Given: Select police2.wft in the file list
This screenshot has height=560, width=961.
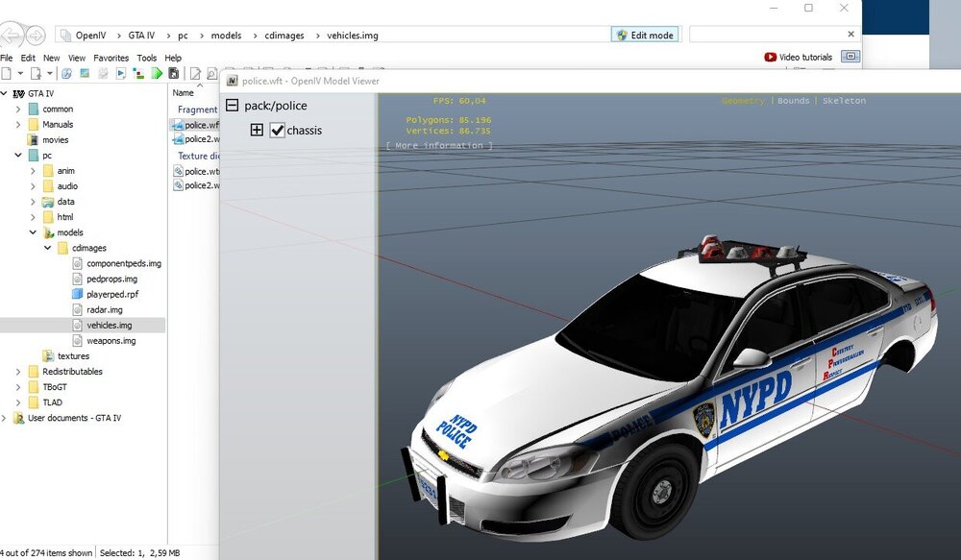Looking at the screenshot, I should pos(197,140).
